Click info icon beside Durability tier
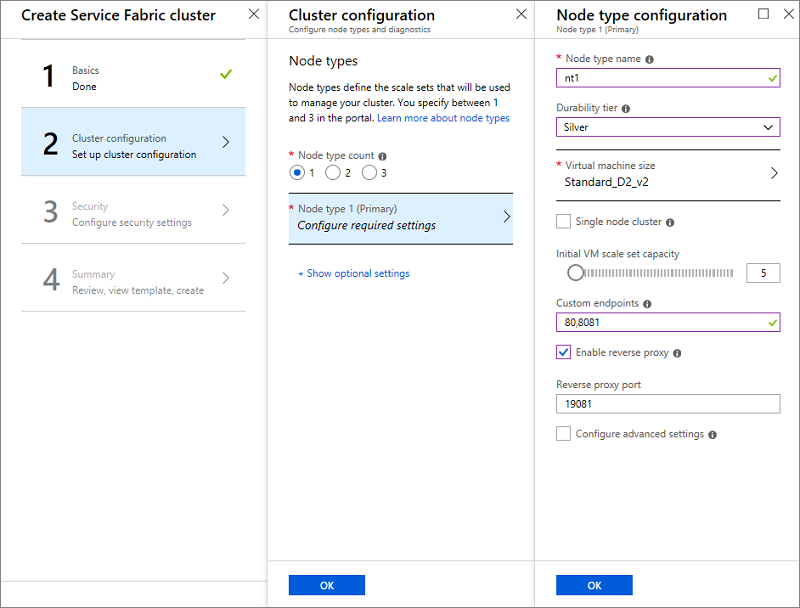The width and height of the screenshot is (800, 608). tap(626, 108)
